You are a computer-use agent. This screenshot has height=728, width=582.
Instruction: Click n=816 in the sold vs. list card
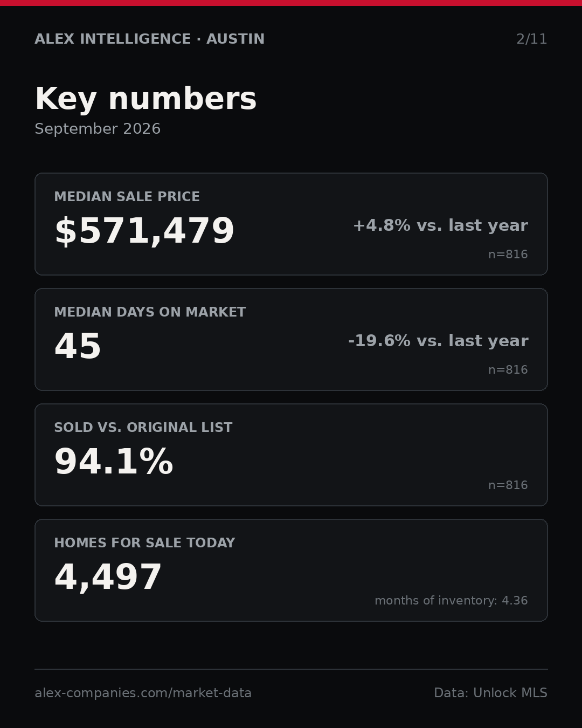click(x=508, y=485)
